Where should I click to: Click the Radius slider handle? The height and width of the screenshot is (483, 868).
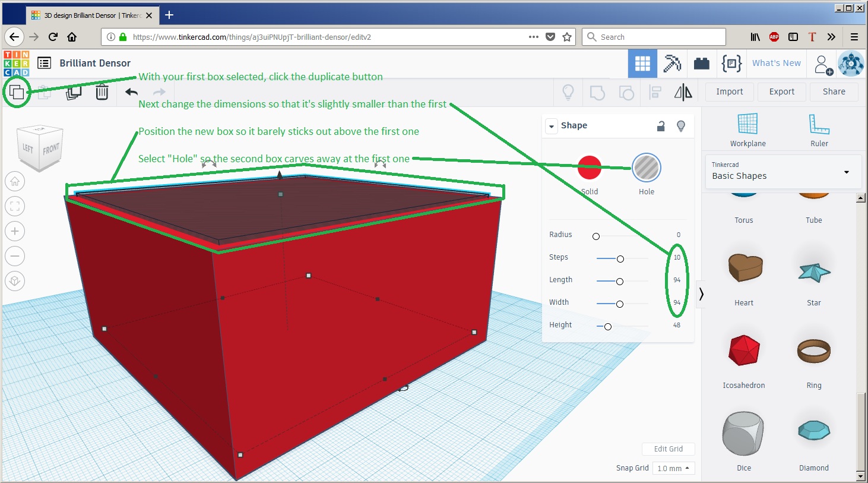[x=596, y=236]
